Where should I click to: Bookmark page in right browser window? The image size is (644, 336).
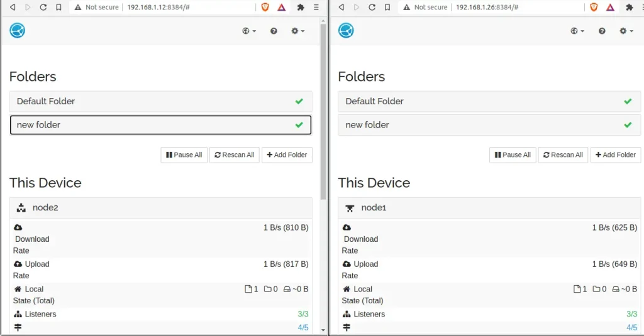387,7
